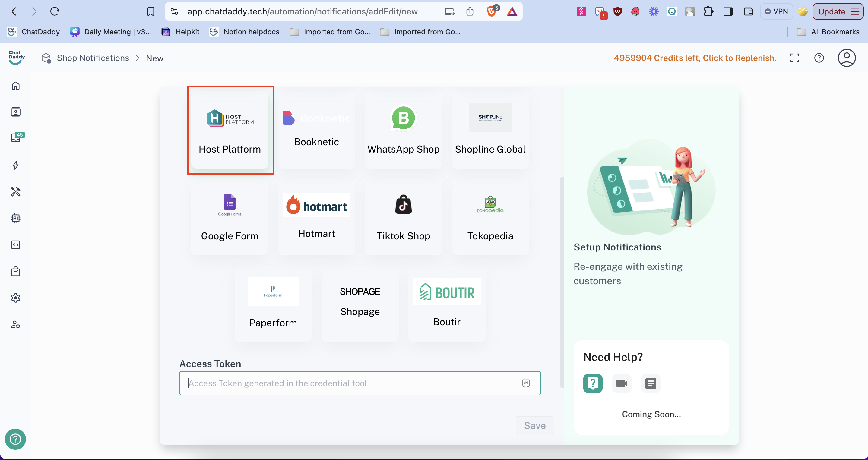Open the lightning bolt Automation icon
The width and height of the screenshot is (868, 460).
15,165
